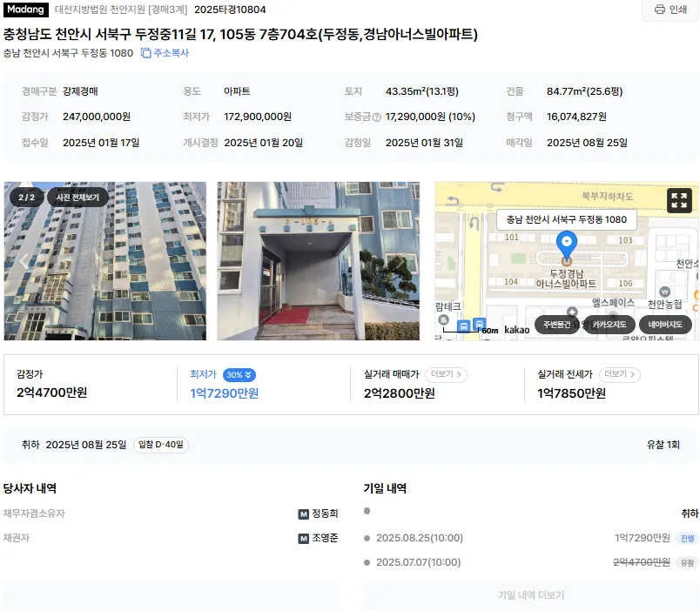Expand the 30% price drop badge
Image resolution: width=700 pixels, height=611 pixels.
239,375
